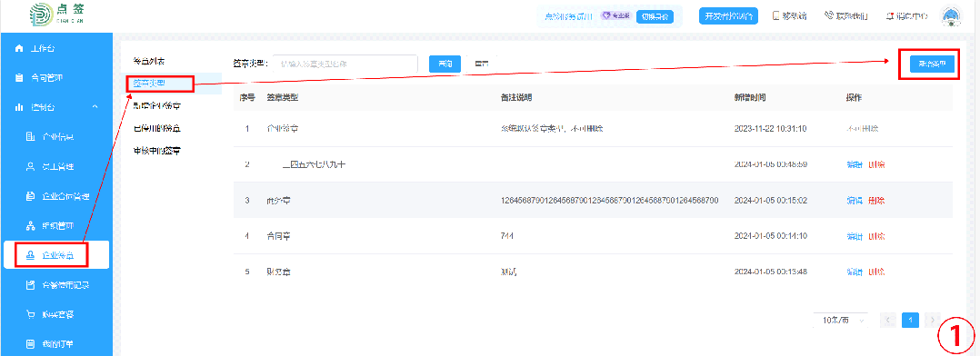
Task: Open the 已停用的签章 submenu
Action: [157, 128]
